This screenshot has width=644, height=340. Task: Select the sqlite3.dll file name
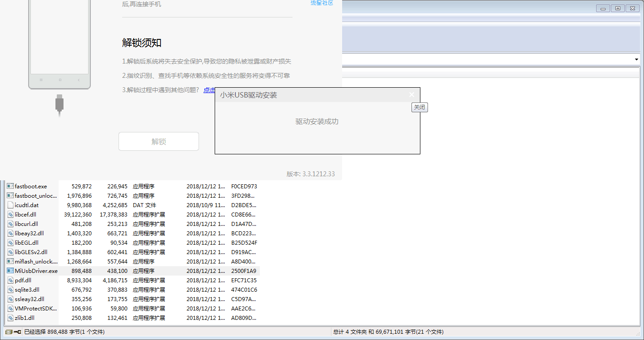coord(27,289)
